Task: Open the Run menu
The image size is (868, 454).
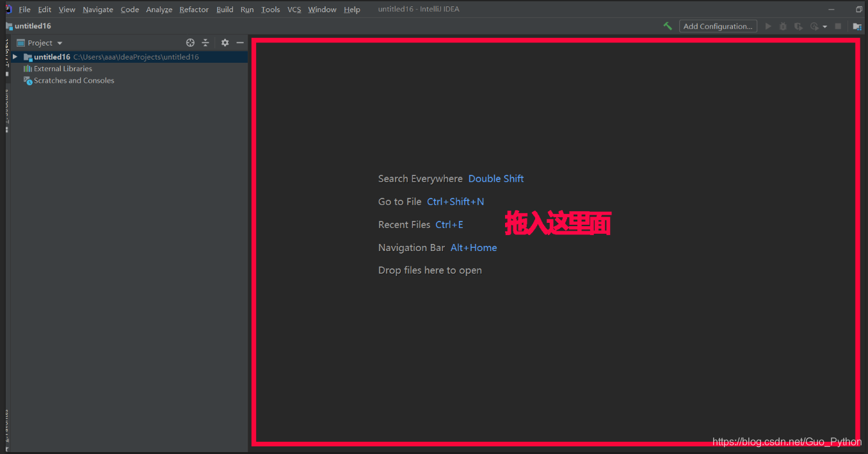Action: coord(247,10)
